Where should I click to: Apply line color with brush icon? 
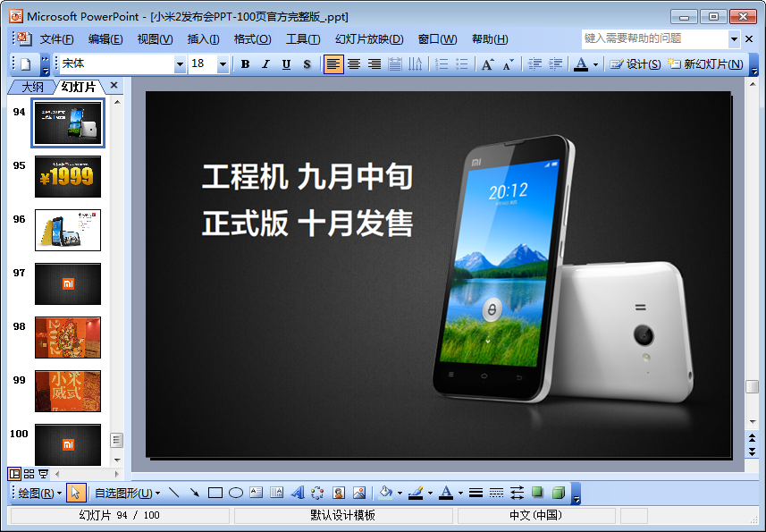click(x=416, y=493)
